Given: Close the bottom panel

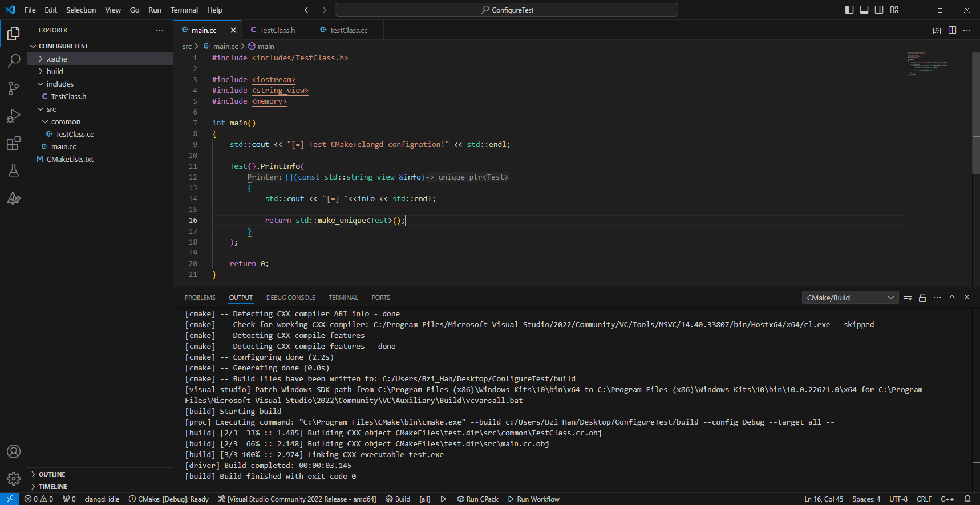Looking at the screenshot, I should tap(967, 298).
